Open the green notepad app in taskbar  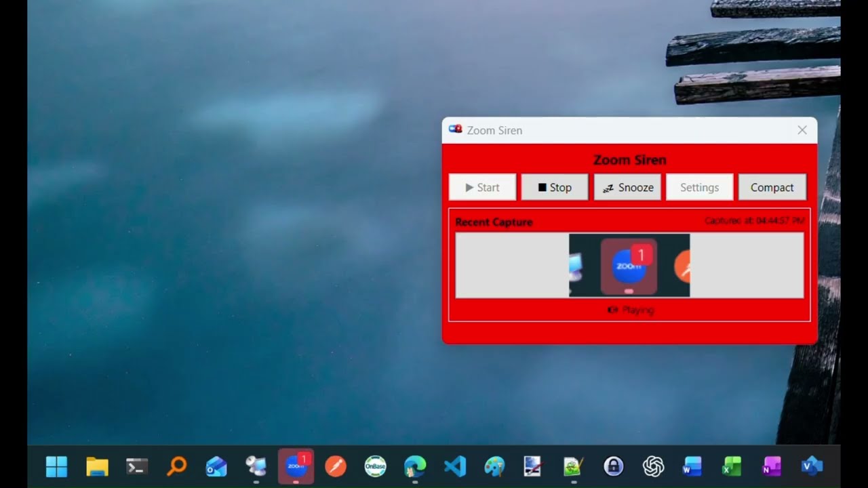click(574, 466)
